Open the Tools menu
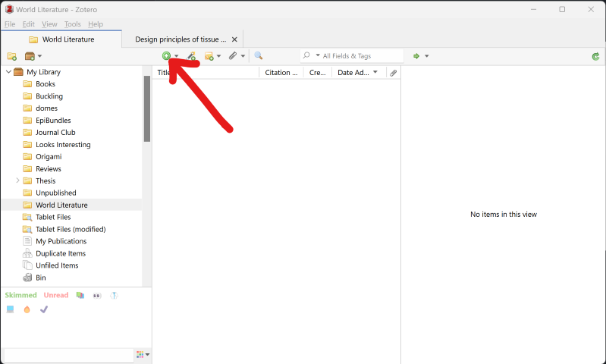Screen dimensions: 606x364 (72, 24)
